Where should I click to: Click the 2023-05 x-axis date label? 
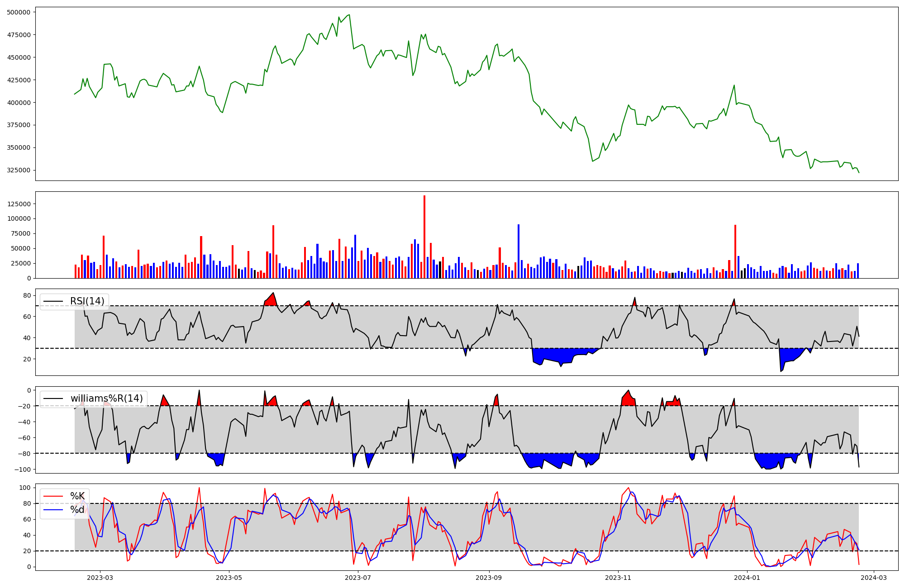[x=229, y=578]
